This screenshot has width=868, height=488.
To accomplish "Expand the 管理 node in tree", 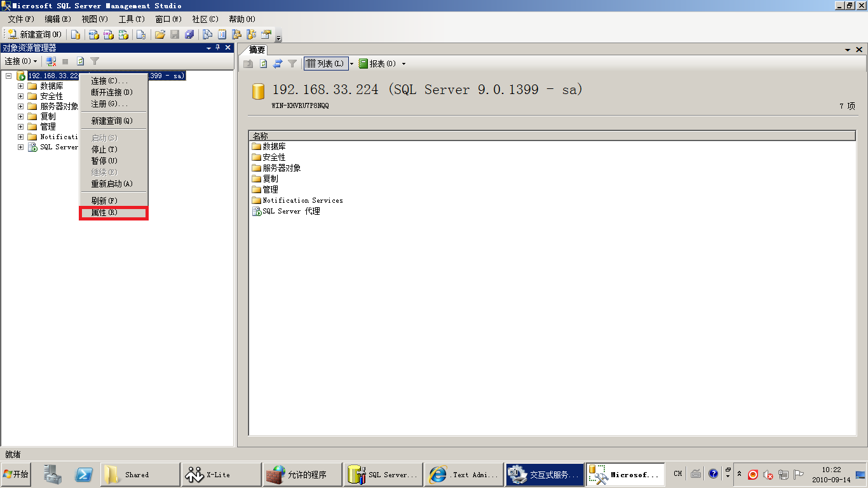I will click(x=20, y=126).
